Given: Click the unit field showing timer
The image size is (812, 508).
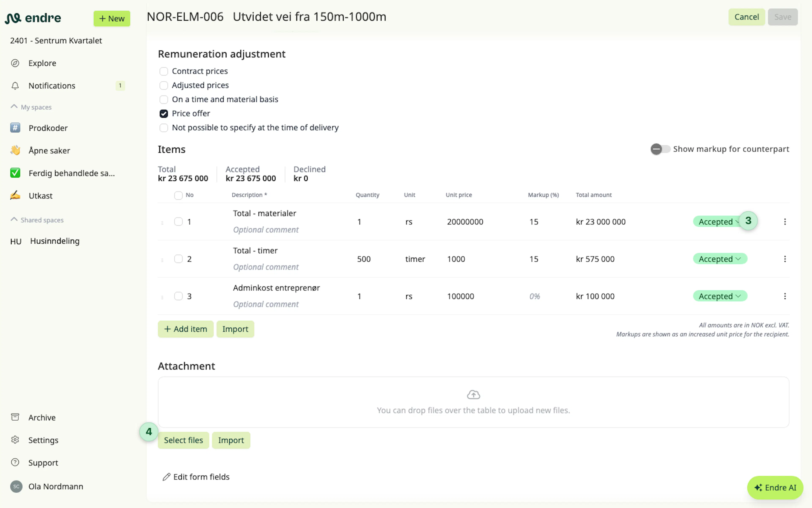Looking at the screenshot, I should (x=415, y=259).
